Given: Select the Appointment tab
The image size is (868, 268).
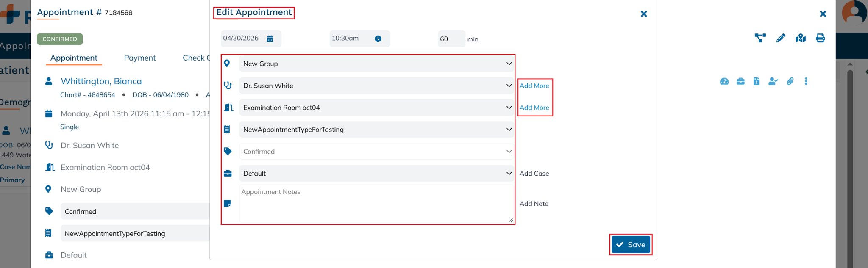Looking at the screenshot, I should click(74, 58).
